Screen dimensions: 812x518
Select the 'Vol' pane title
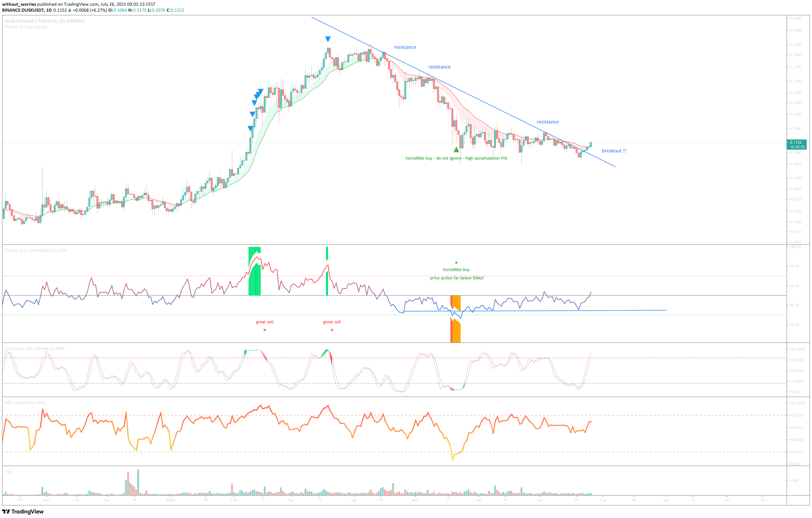pyautogui.click(x=8, y=472)
